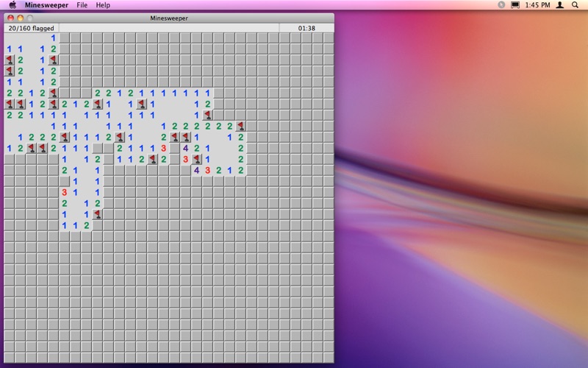Click the covered cell directly above the lone red 3
The width and height of the screenshot is (588, 368).
click(x=65, y=181)
